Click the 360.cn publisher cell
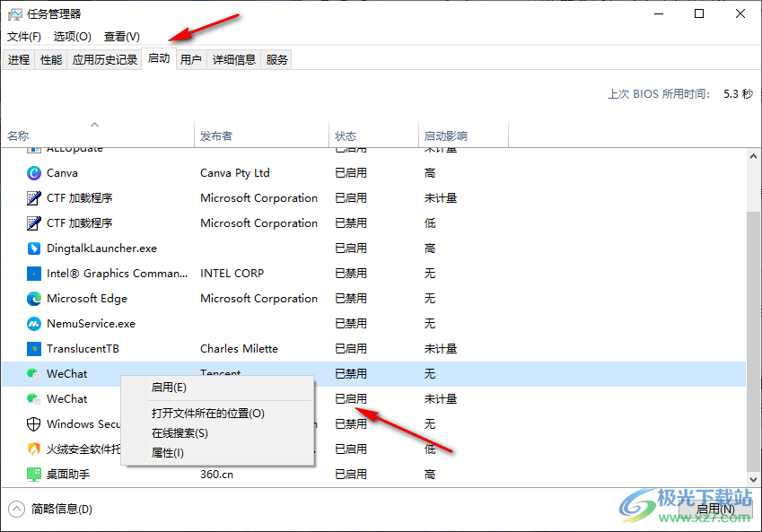Viewport: 762px width, 532px height. (216, 475)
